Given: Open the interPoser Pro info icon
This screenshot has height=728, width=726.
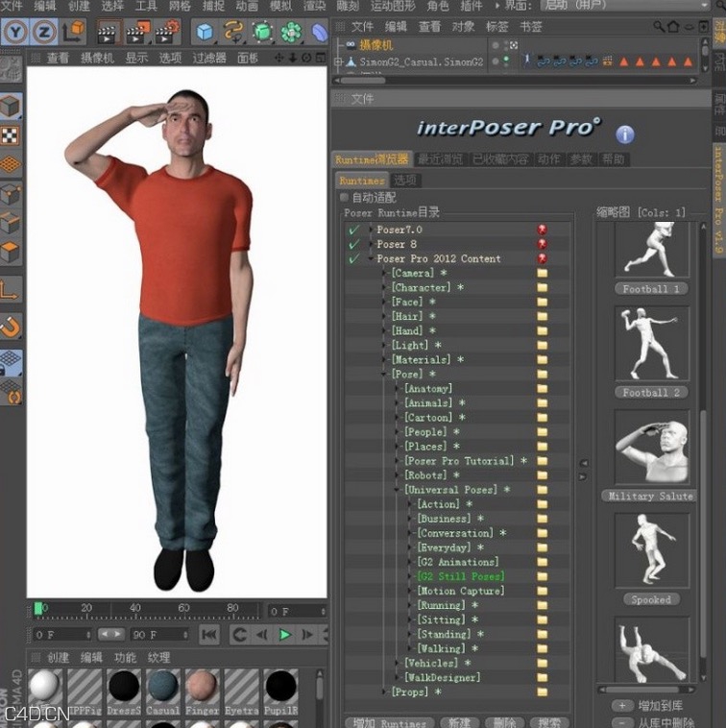Looking at the screenshot, I should click(625, 134).
